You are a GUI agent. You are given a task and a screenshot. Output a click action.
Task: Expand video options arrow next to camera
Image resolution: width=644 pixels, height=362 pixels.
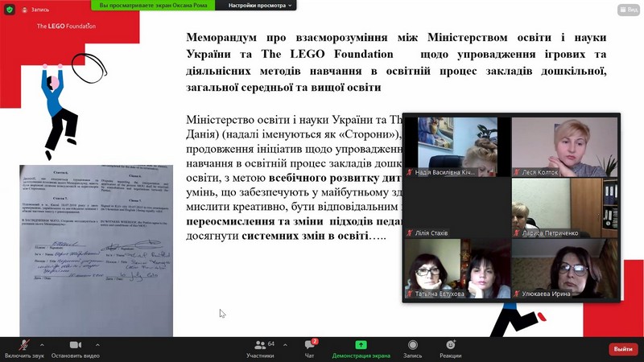coord(97,345)
